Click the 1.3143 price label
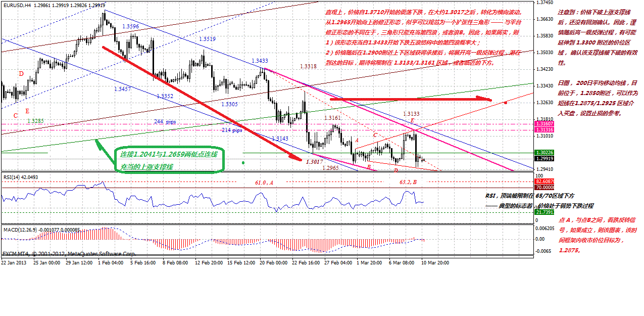The height and width of the screenshot is (316, 644). [x=280, y=138]
